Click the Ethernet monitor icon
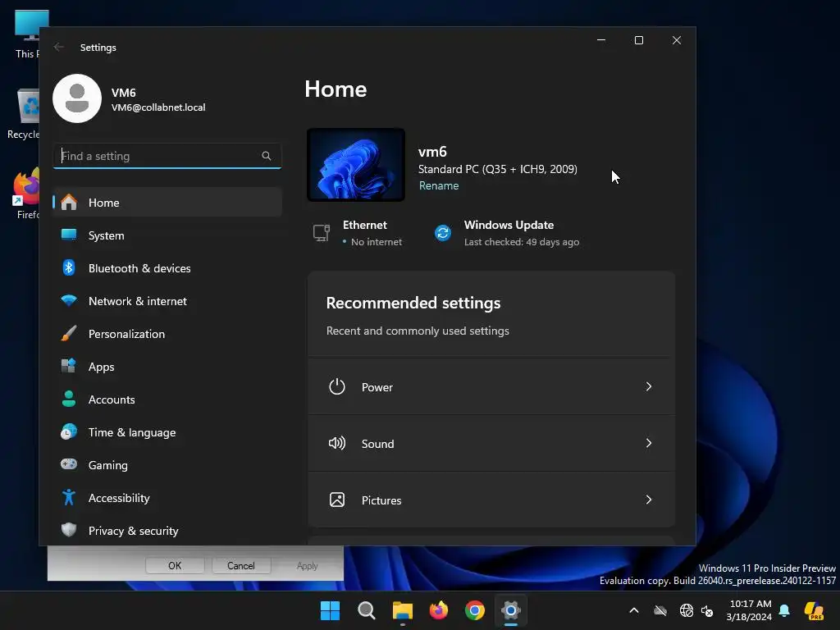 point(322,233)
